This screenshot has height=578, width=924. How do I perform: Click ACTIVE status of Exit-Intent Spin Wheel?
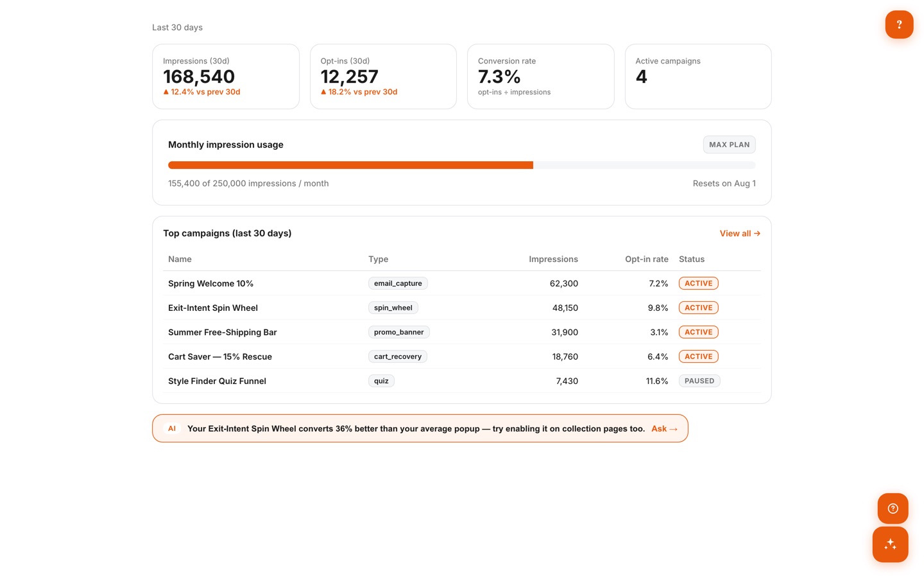pos(698,308)
